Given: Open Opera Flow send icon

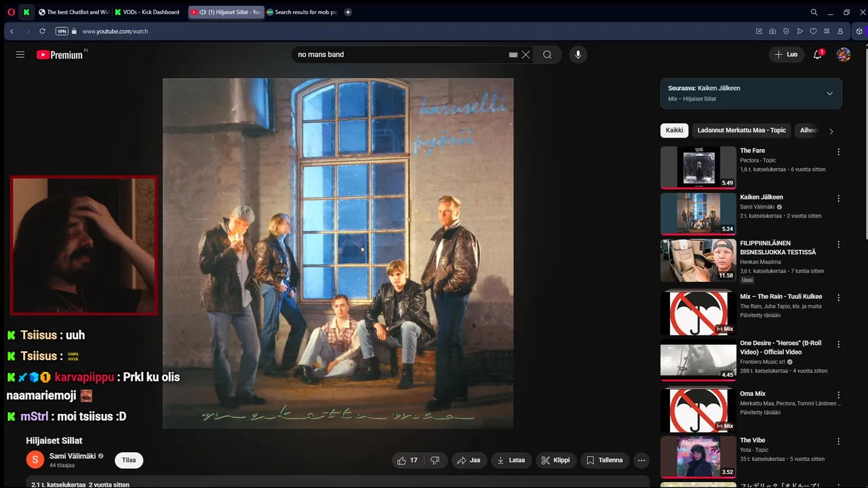Looking at the screenshot, I should (x=800, y=31).
